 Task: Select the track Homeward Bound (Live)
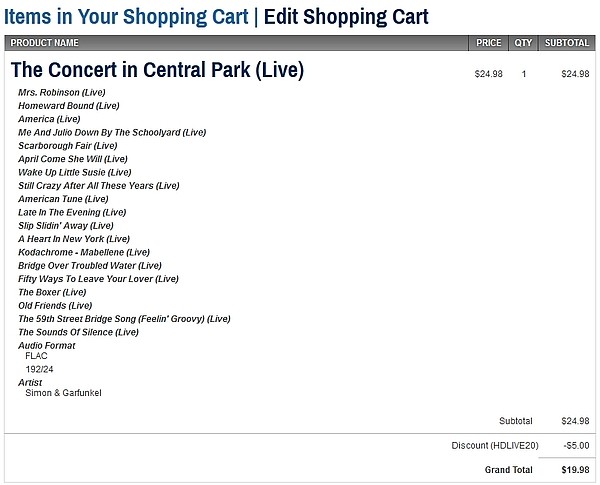click(69, 106)
